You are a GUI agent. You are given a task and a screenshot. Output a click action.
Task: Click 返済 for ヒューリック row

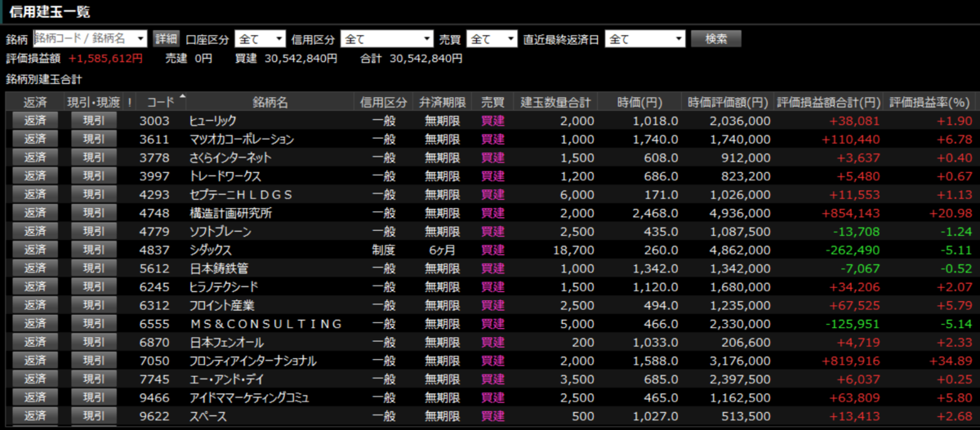click(x=35, y=121)
